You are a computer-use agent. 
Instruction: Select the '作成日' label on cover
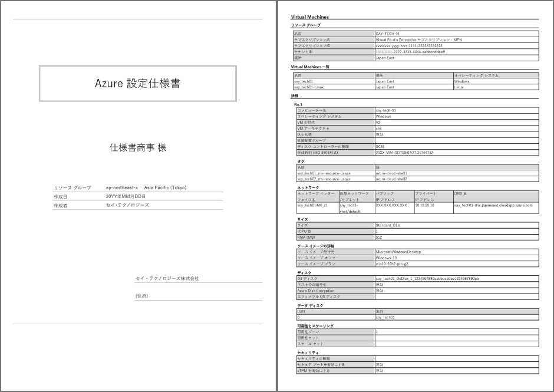(x=61, y=196)
